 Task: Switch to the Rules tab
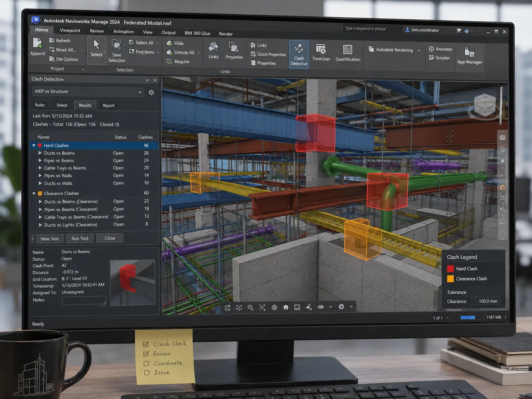40,105
